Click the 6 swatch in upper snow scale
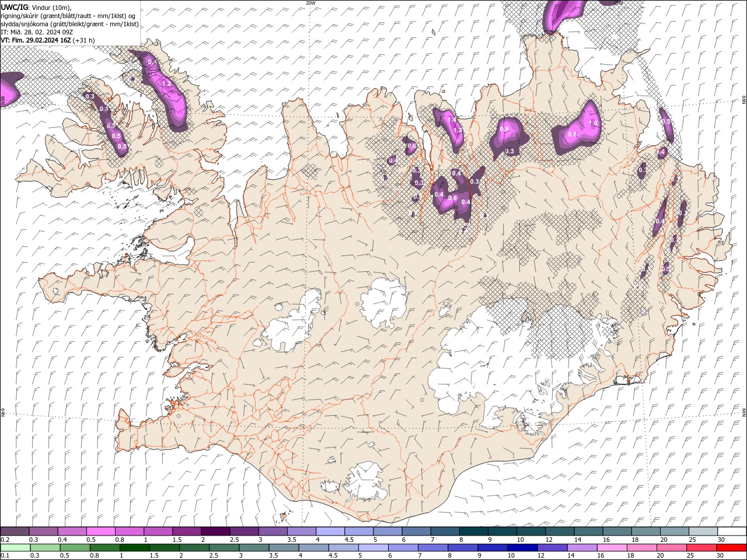This screenshot has width=747, height=560. (416, 531)
